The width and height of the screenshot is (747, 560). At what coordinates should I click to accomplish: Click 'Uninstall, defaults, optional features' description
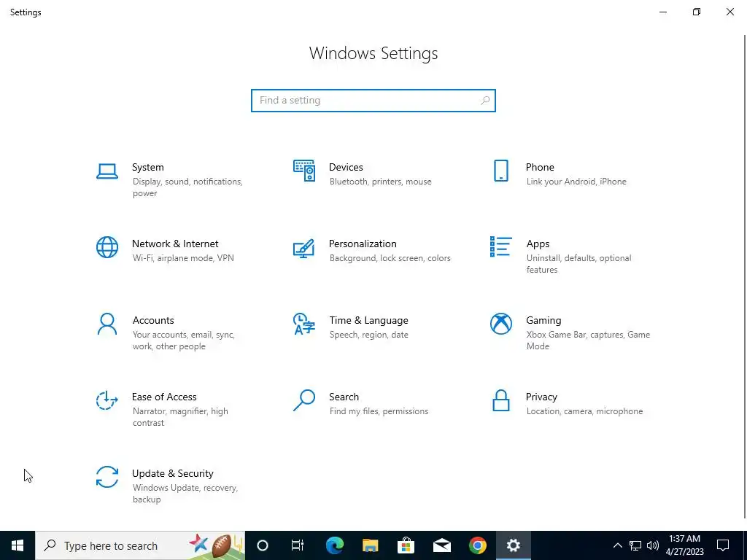578,264
